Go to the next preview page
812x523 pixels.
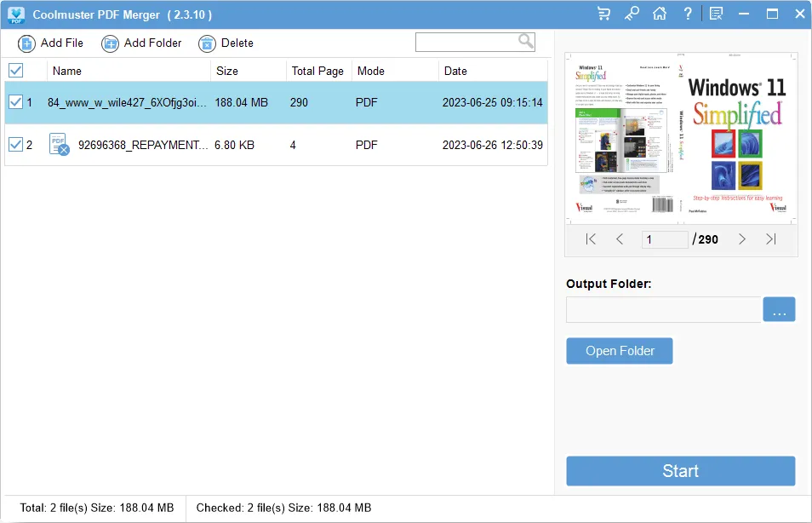point(742,239)
